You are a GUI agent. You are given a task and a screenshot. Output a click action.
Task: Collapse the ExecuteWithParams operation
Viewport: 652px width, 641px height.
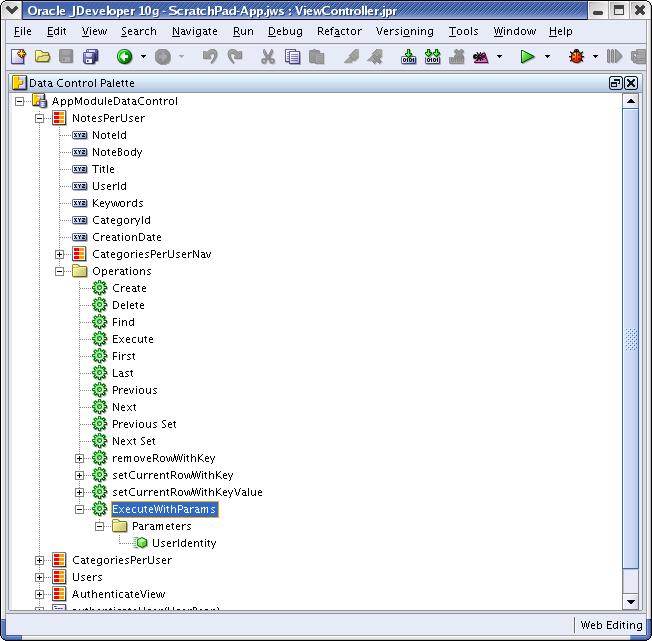[x=79, y=509]
